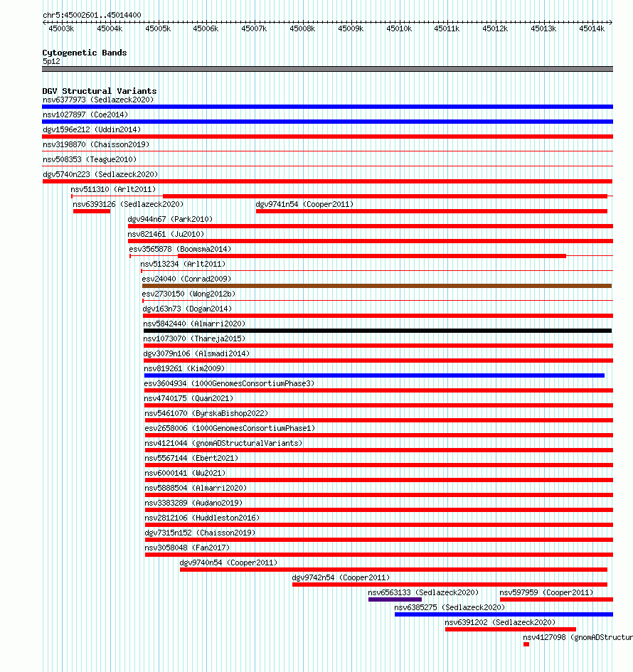This screenshot has width=633, height=672.
Task: Select nsv6391202 (Sedlazeck2020) label
Action: 500,623
